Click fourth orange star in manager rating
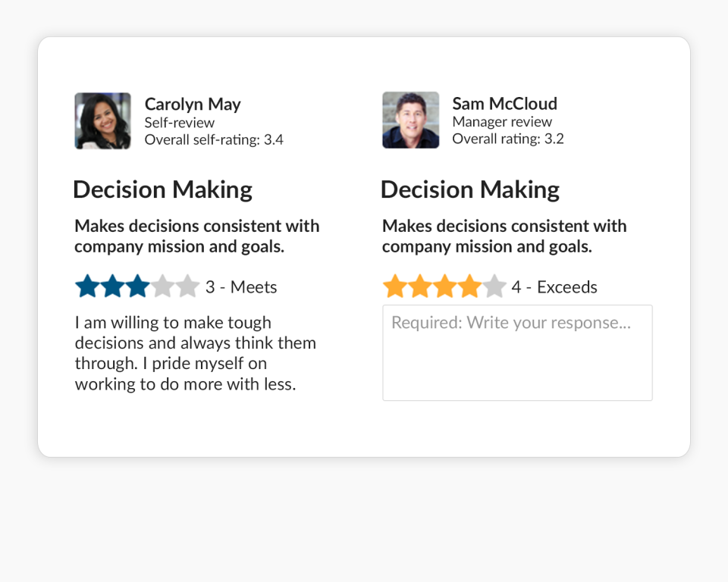The height and width of the screenshot is (582, 728). point(469,286)
